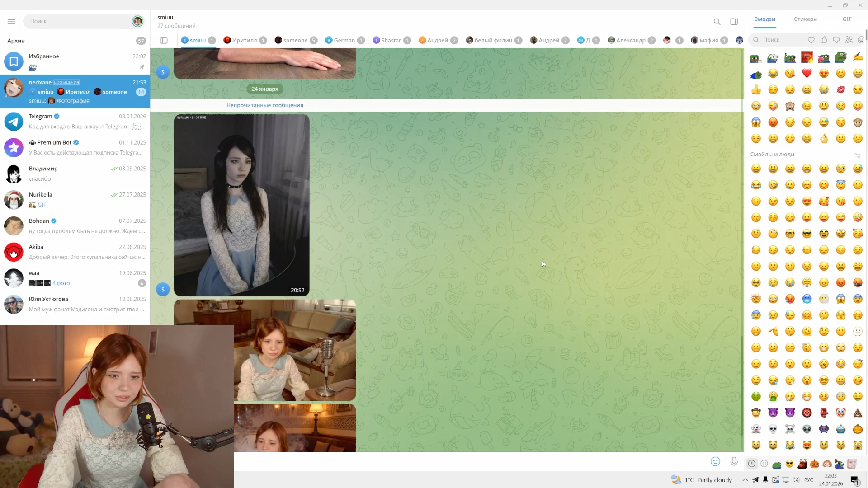Toggle the emoji panel smiley button
Image resolution: width=868 pixels, height=488 pixels.
coord(715,461)
